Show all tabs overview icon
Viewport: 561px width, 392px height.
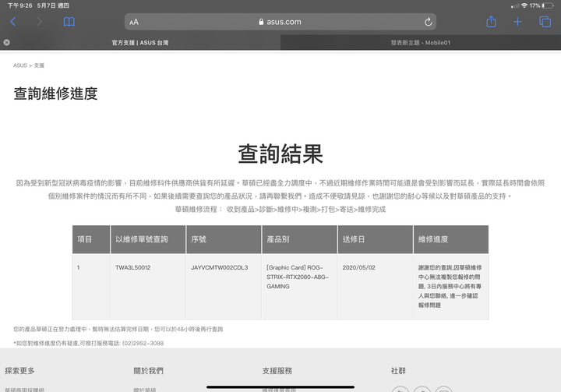click(545, 22)
